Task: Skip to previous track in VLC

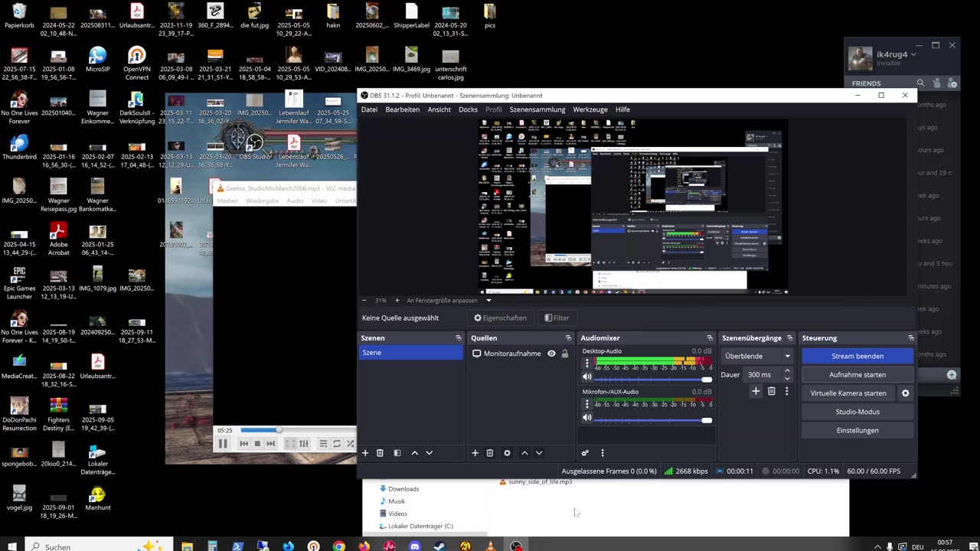Action: point(244,444)
